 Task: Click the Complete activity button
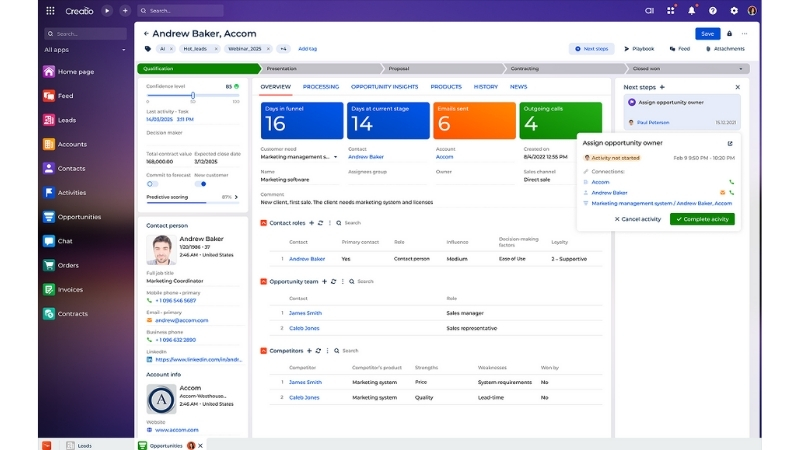pyautogui.click(x=702, y=219)
